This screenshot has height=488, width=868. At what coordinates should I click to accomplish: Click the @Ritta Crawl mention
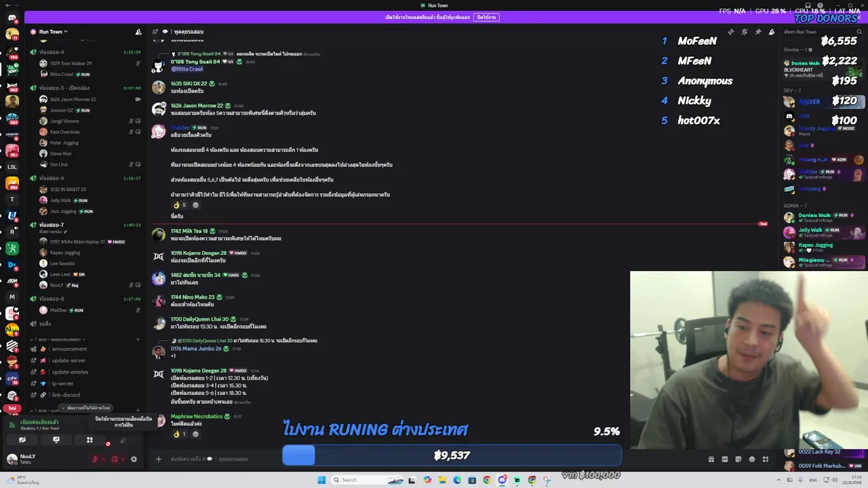(186, 69)
